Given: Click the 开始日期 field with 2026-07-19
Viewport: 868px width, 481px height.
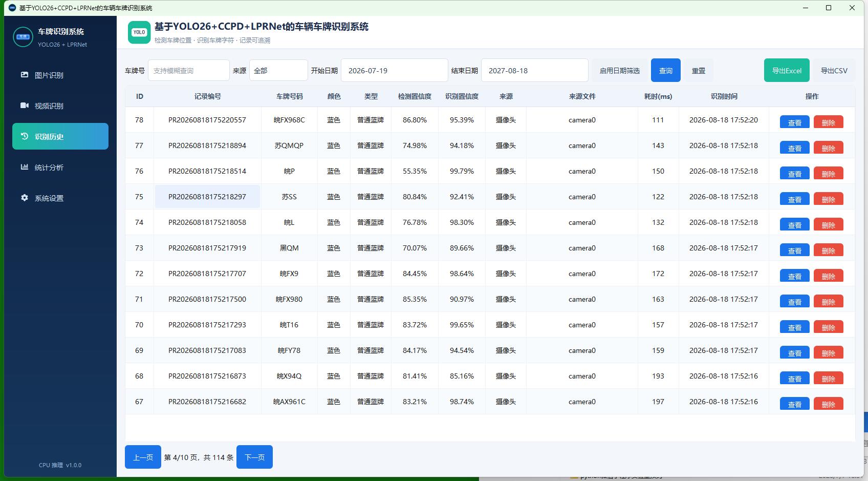Looking at the screenshot, I should tap(395, 71).
